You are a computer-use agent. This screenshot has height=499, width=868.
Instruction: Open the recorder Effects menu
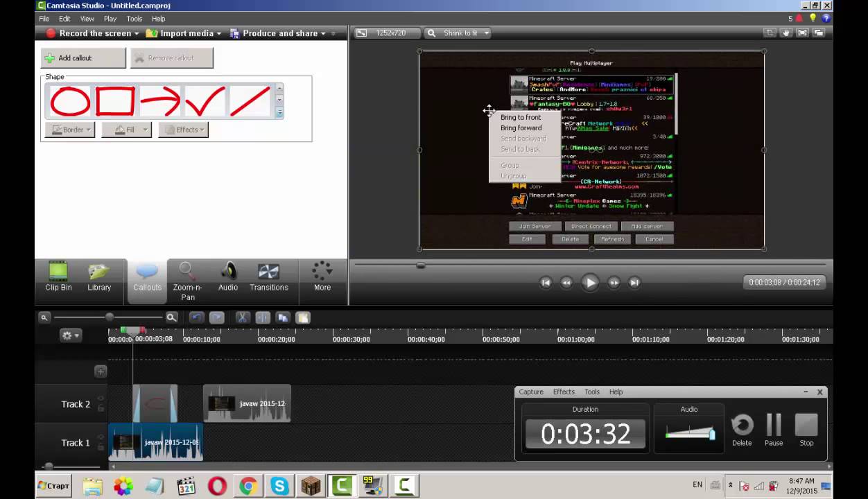coord(564,392)
